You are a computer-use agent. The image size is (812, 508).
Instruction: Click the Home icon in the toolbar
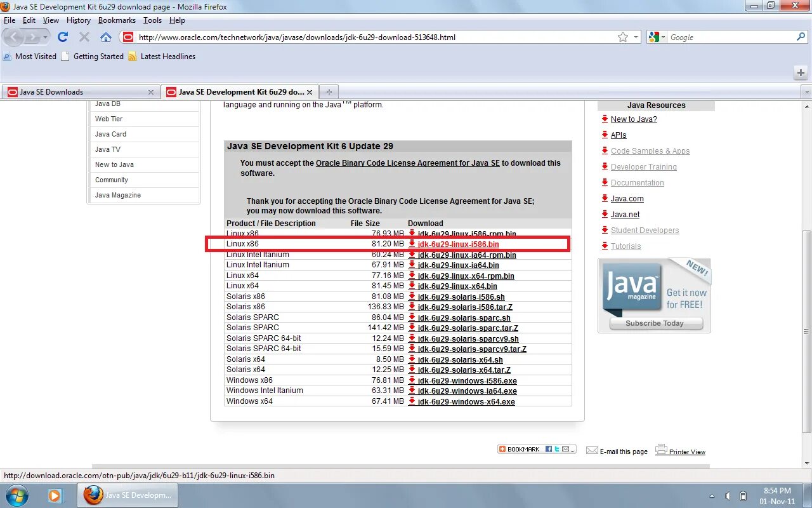[x=107, y=37]
